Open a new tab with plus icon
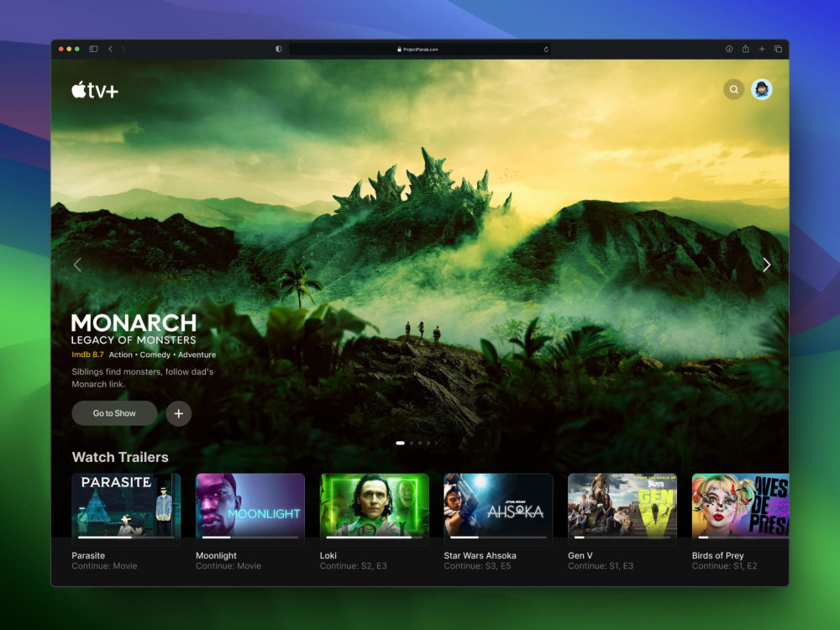This screenshot has width=840, height=630. pos(762,49)
